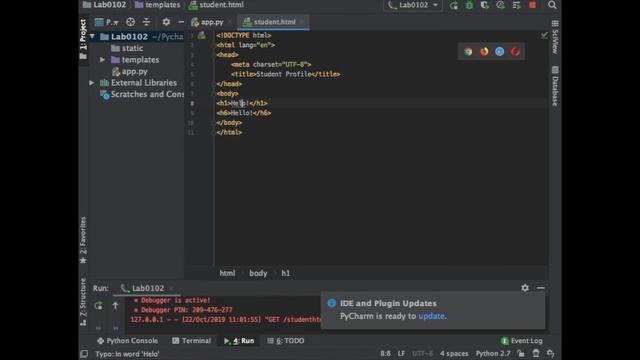Click the locate/scroll from source target icon
Image resolution: width=640 pixels, height=360 pixels.
tap(130, 22)
